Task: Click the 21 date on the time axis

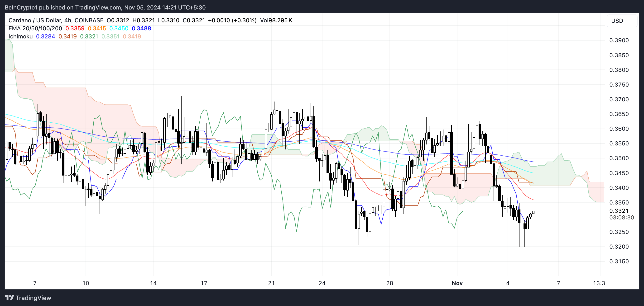Action: (x=271, y=283)
